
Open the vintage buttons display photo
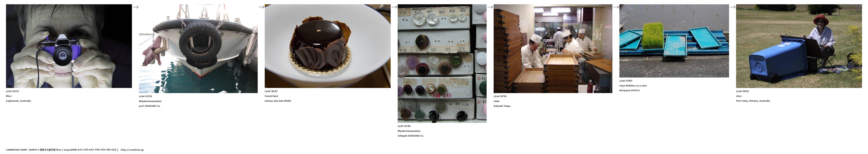442,63
